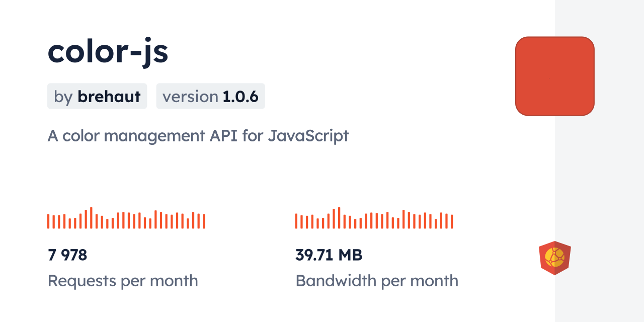Click the '7 978' requests value
Screen dimensions: 644x322
point(67,255)
